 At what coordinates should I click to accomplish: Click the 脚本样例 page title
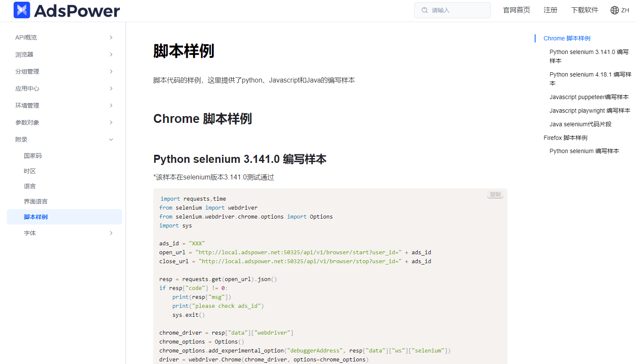(x=184, y=51)
